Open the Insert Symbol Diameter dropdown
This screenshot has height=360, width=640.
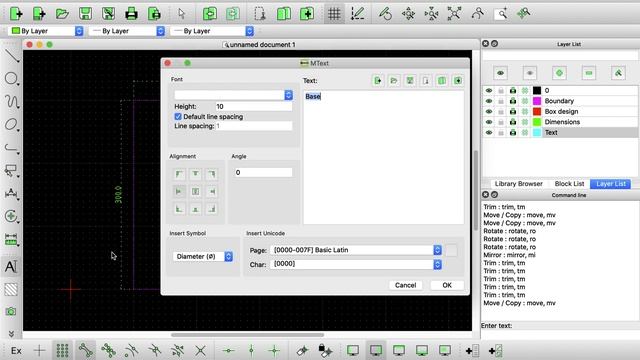click(203, 256)
